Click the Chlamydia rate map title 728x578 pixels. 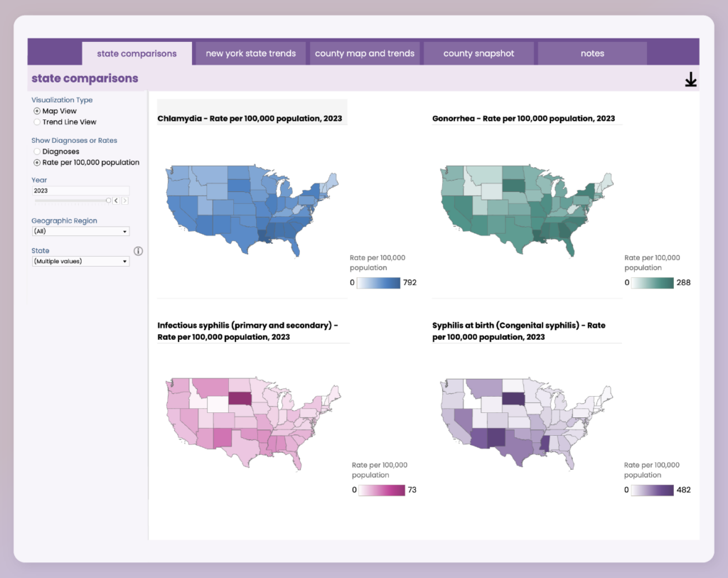click(x=250, y=119)
